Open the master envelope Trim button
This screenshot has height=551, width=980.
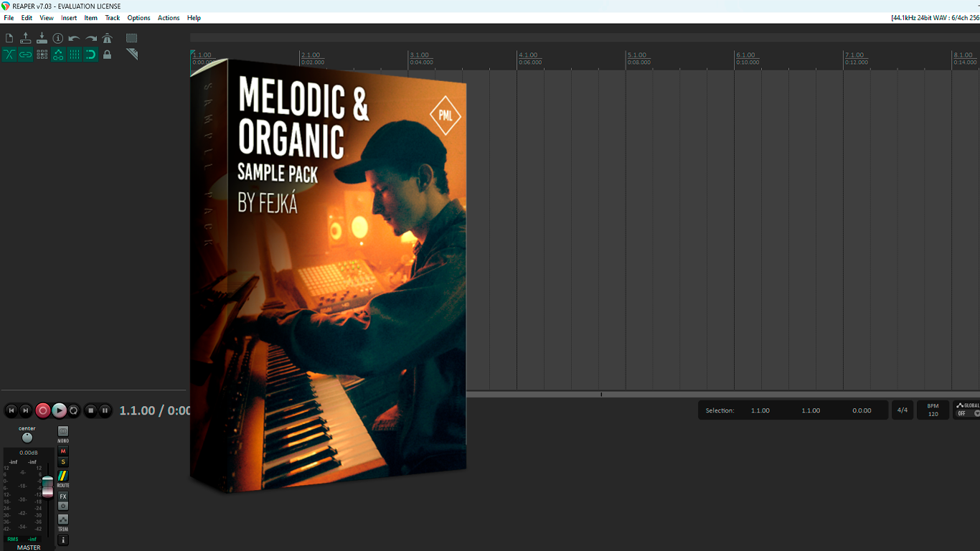[63, 519]
